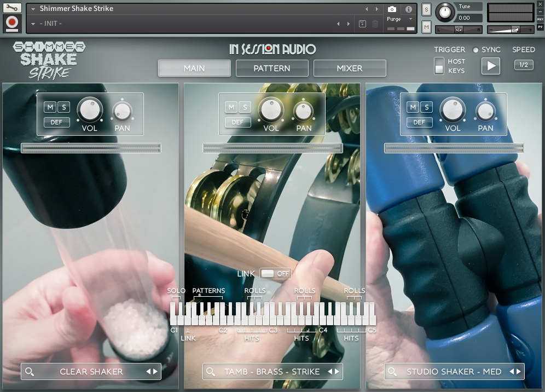Click the Studio Shaker Med level meter bar
The image size is (545, 392).
[454, 148]
